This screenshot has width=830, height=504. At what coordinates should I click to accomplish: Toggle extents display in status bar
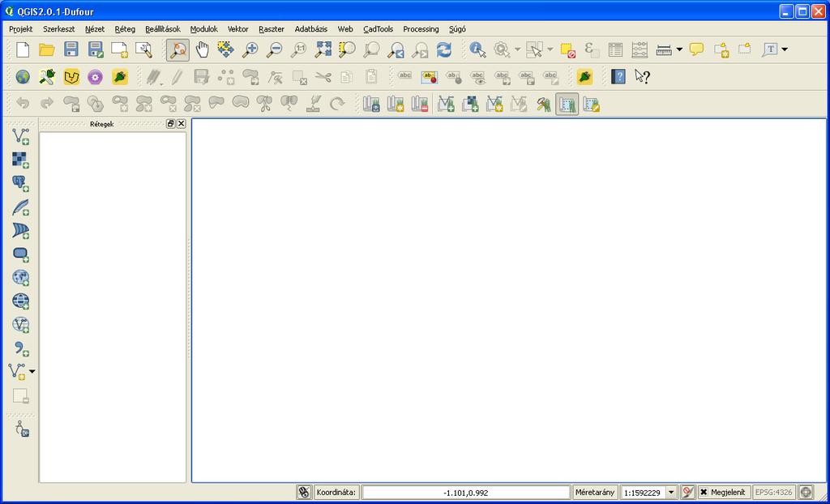(x=304, y=493)
